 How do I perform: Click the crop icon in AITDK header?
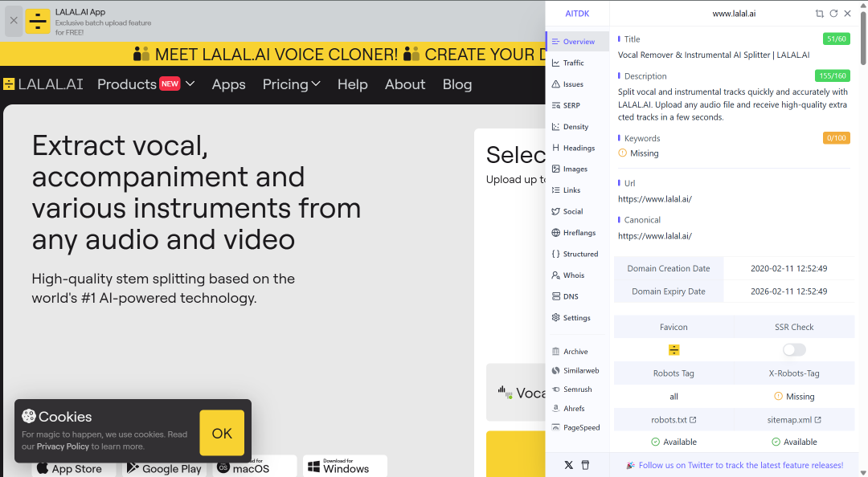click(x=819, y=14)
